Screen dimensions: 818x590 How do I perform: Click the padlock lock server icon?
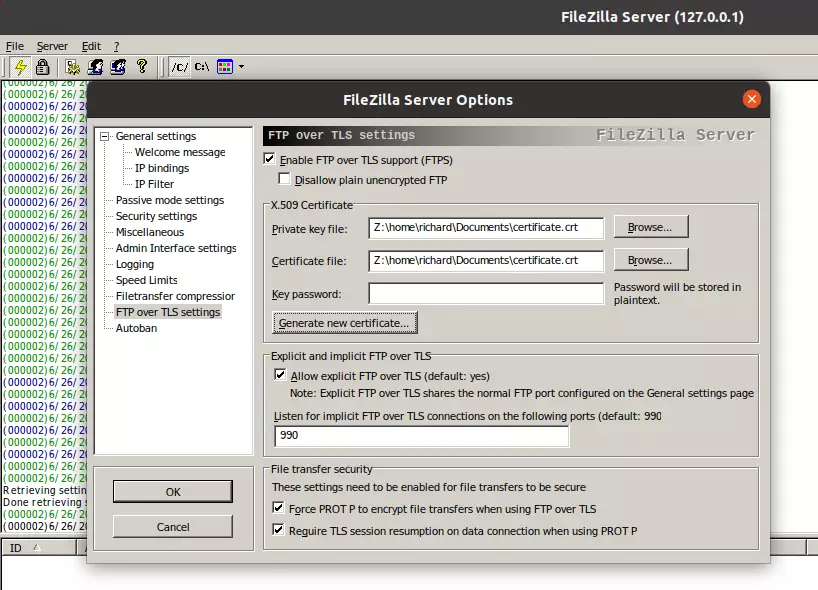[43, 67]
